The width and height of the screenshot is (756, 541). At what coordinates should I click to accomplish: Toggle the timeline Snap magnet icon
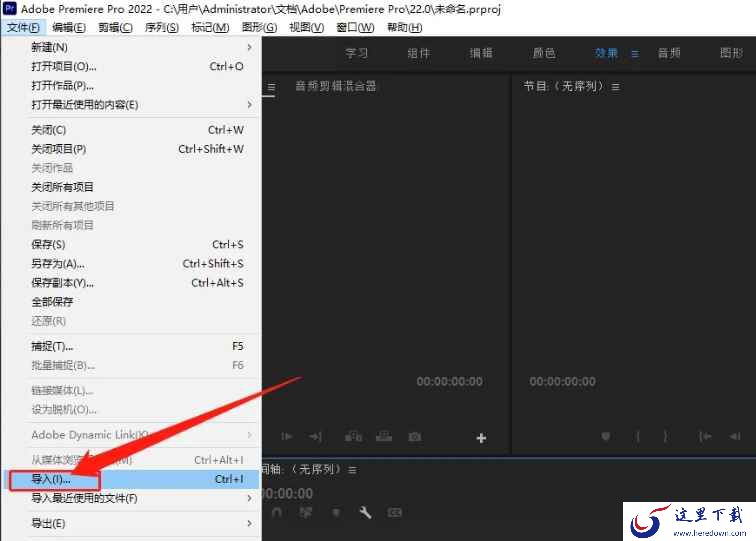[277, 513]
